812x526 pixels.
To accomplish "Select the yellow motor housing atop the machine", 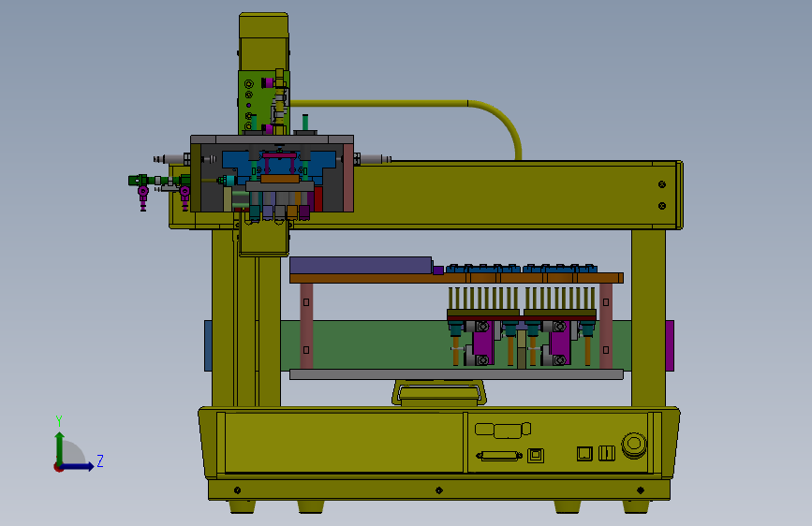I will [x=263, y=41].
